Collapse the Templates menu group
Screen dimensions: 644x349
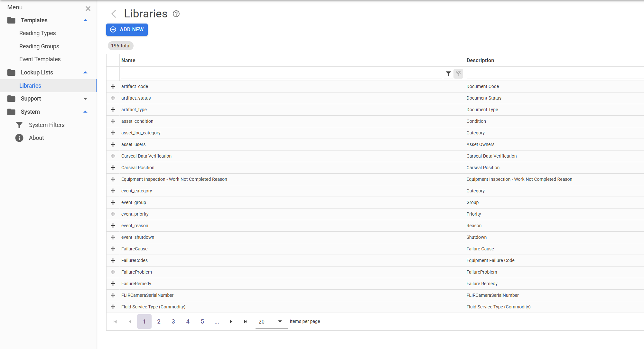pyautogui.click(x=85, y=20)
